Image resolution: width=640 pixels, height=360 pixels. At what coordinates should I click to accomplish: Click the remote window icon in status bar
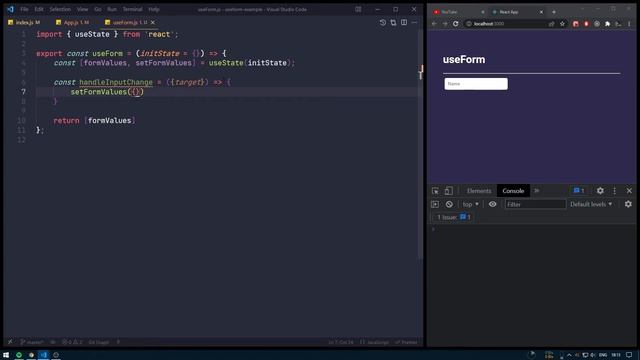[x=10, y=342]
